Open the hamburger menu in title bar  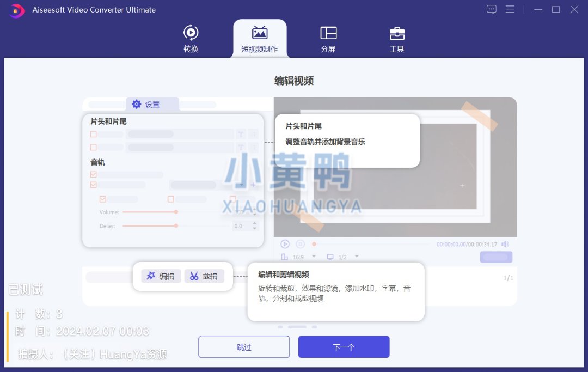click(510, 10)
